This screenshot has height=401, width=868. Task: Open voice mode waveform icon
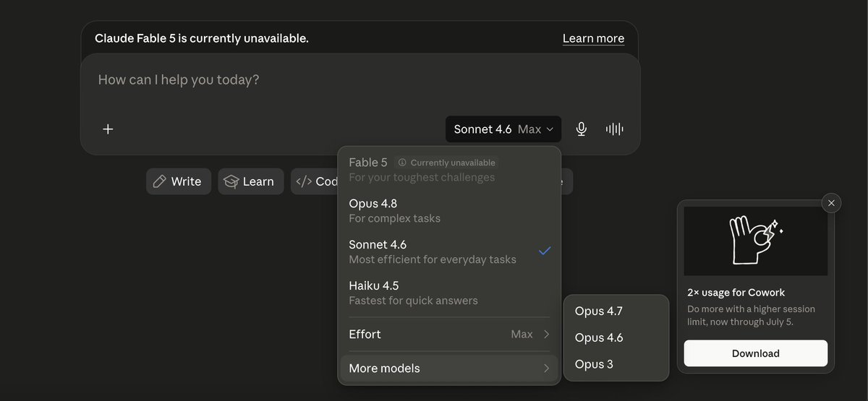615,129
